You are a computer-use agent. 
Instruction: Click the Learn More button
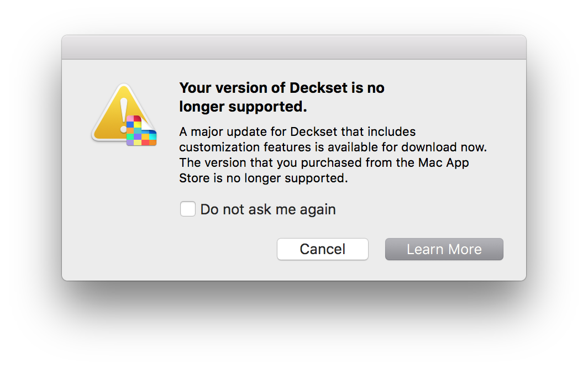click(x=444, y=249)
